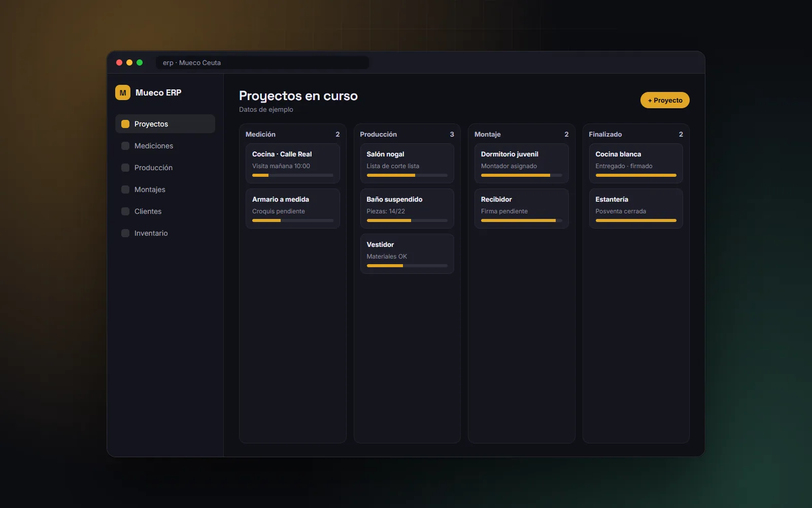Add a new project with + Proyecto

pyautogui.click(x=665, y=100)
